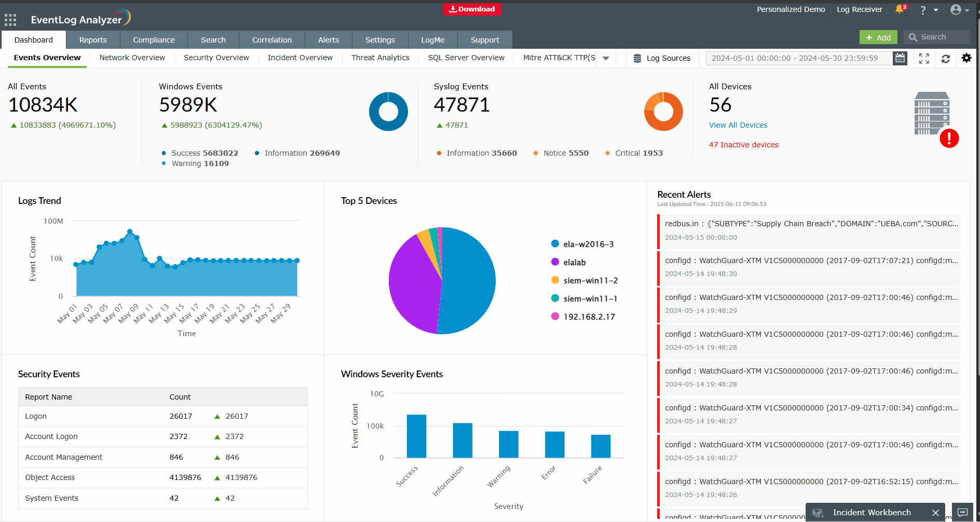Open the chat message icon
This screenshot has width=980, height=522.
click(962, 513)
